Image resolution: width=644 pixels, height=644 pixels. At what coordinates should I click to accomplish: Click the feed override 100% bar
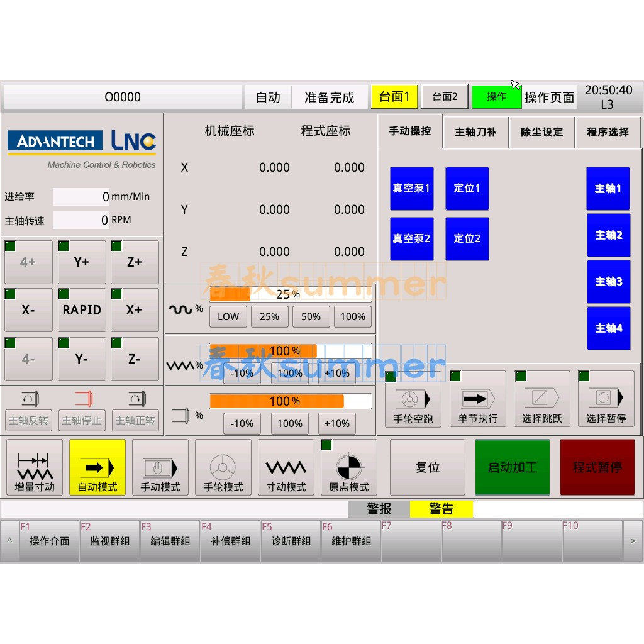pyautogui.click(x=291, y=351)
